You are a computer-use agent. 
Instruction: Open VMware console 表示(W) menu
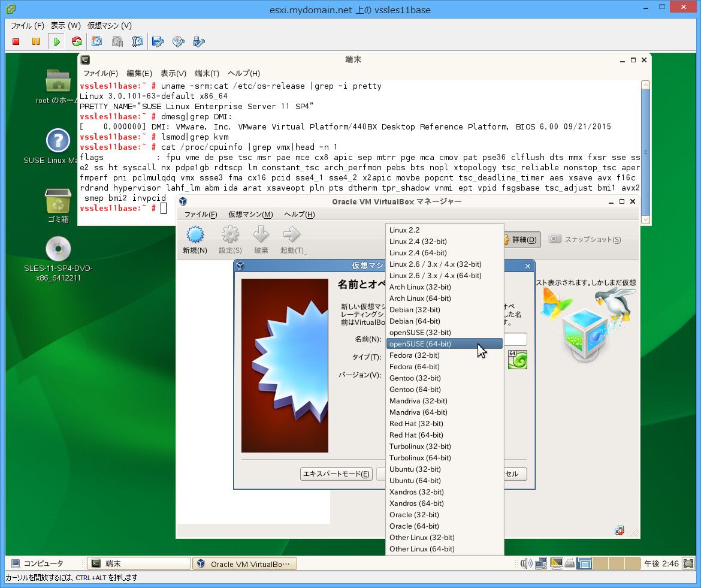(65, 26)
